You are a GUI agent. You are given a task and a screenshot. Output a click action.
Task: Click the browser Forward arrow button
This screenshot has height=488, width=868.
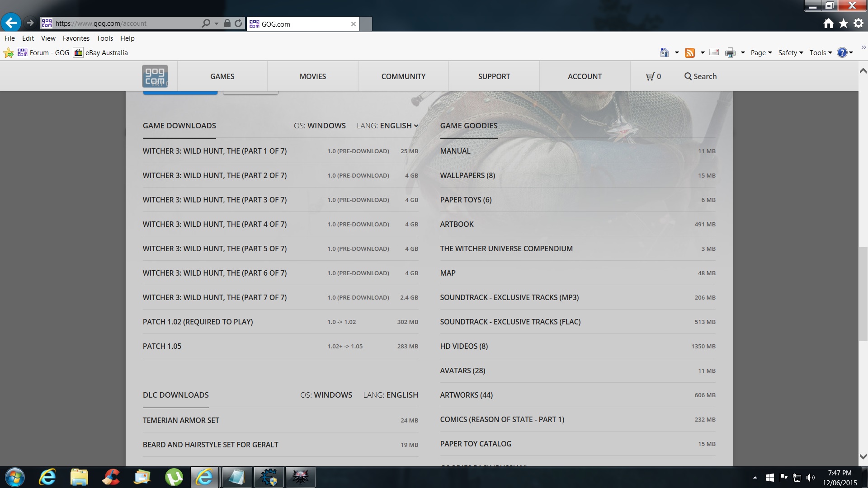[x=30, y=23]
